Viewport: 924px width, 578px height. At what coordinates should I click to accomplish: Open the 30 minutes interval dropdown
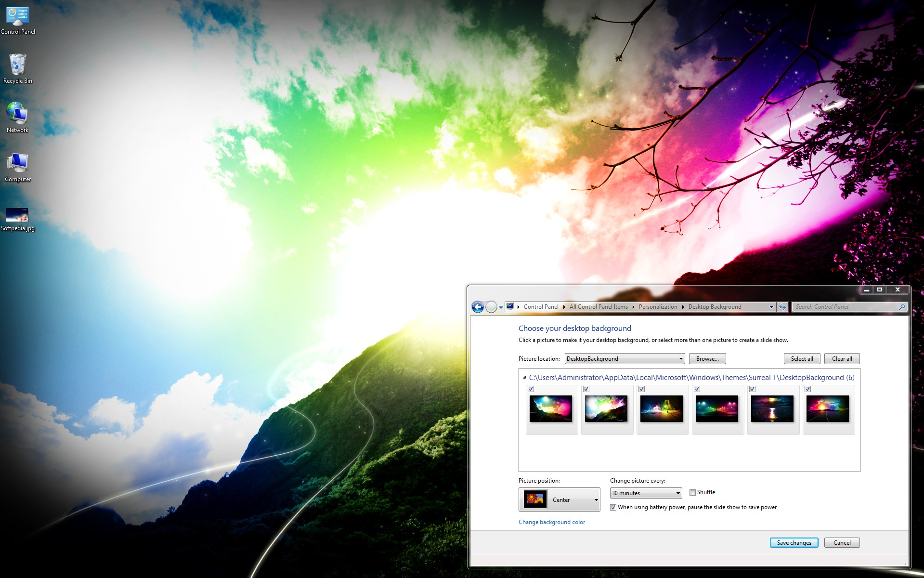coord(646,493)
